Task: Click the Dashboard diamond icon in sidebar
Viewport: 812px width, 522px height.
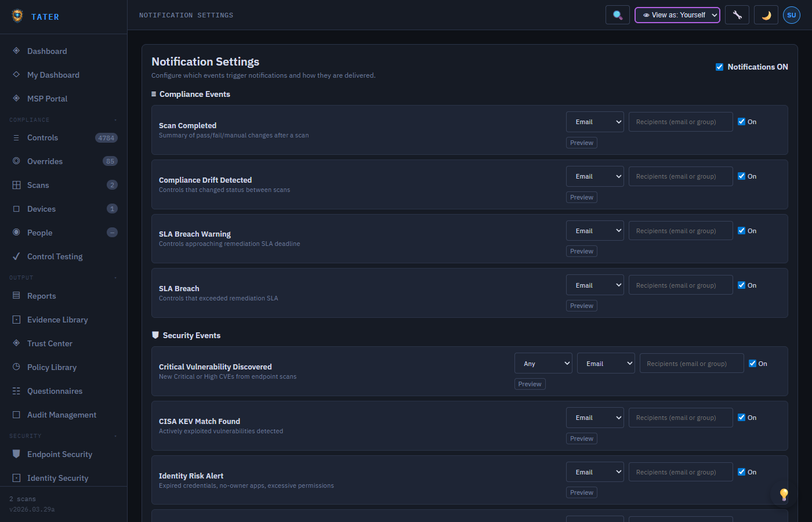Action: (x=16, y=51)
